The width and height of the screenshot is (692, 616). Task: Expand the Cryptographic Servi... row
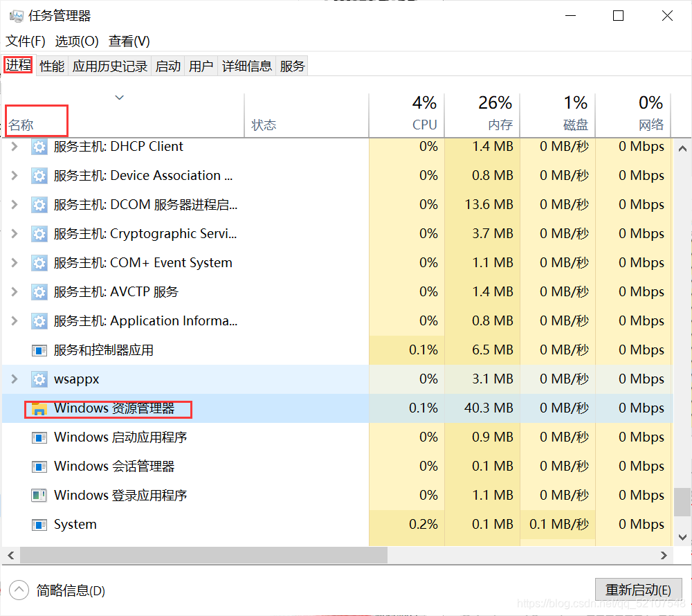pyautogui.click(x=14, y=233)
